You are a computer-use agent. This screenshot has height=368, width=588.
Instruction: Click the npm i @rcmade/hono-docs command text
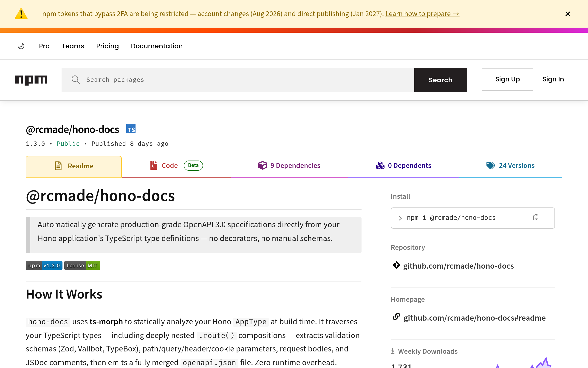tap(451, 218)
